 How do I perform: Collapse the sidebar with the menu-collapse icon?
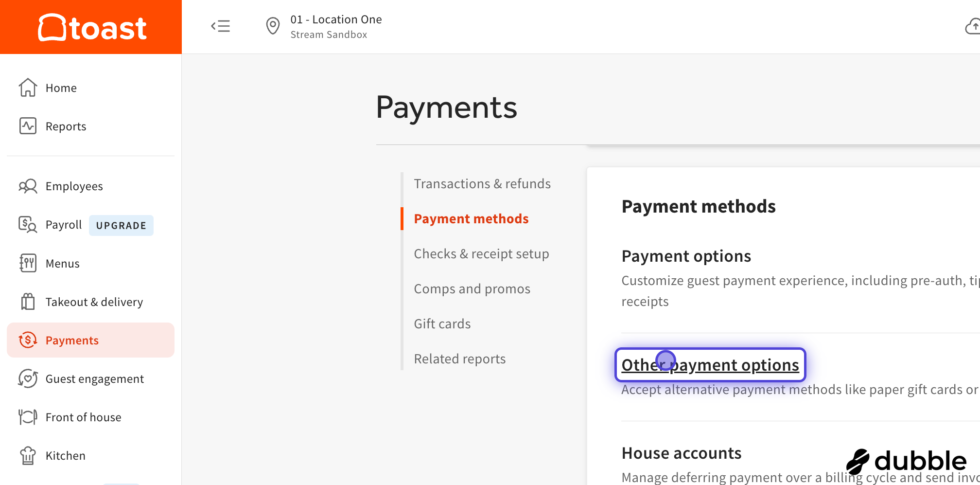pyautogui.click(x=221, y=26)
